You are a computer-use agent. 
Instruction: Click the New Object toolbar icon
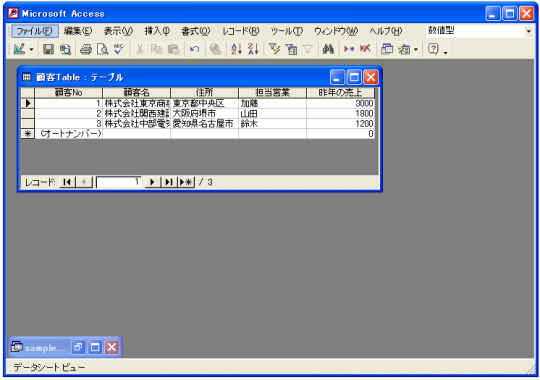(404, 49)
